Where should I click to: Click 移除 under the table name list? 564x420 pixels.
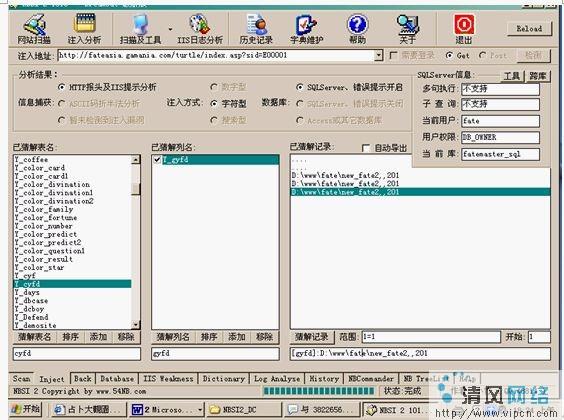[x=126, y=337]
